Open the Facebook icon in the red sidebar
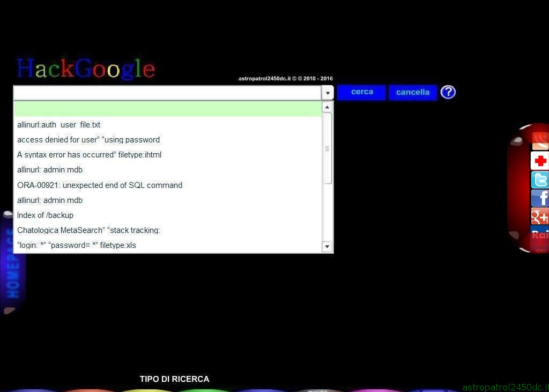This screenshot has height=392, width=549. click(x=540, y=198)
